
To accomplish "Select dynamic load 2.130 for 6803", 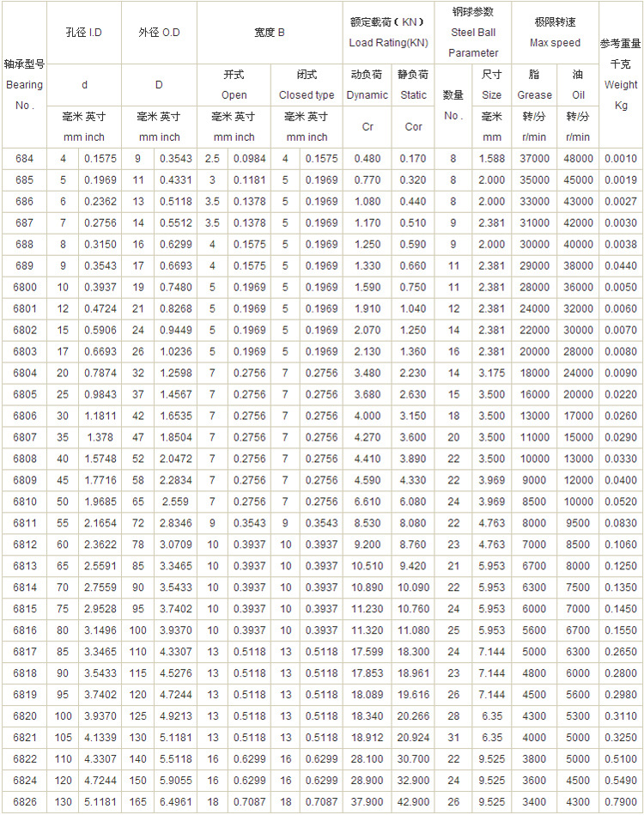I will (367, 351).
